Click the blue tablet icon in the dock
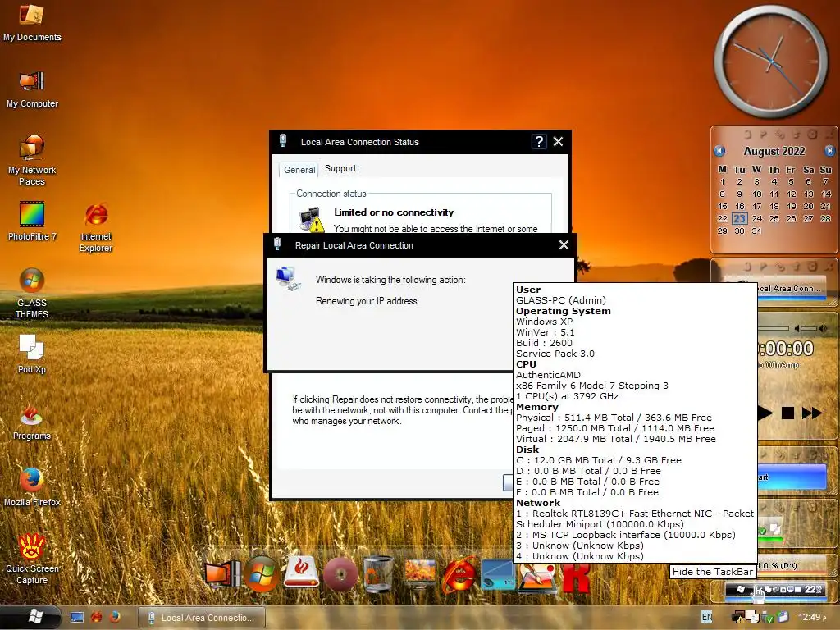The image size is (840, 630). pos(497,574)
